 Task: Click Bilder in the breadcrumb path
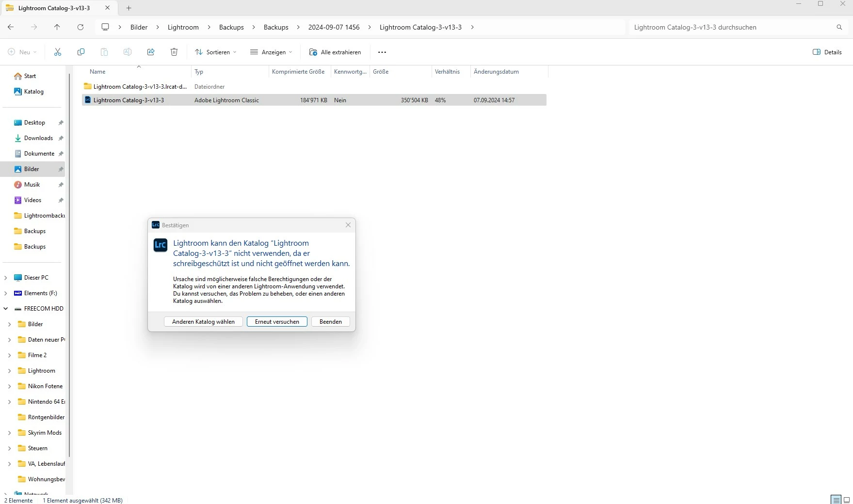coord(139,27)
